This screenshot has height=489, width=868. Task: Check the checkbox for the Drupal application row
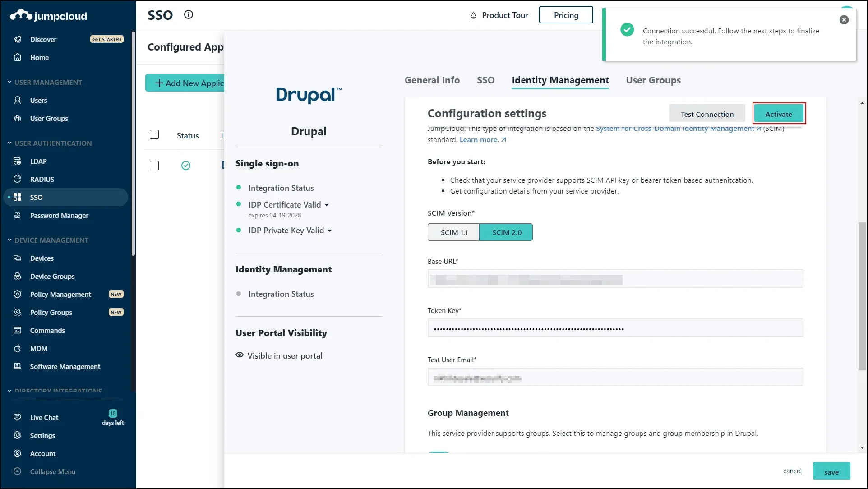coord(154,166)
